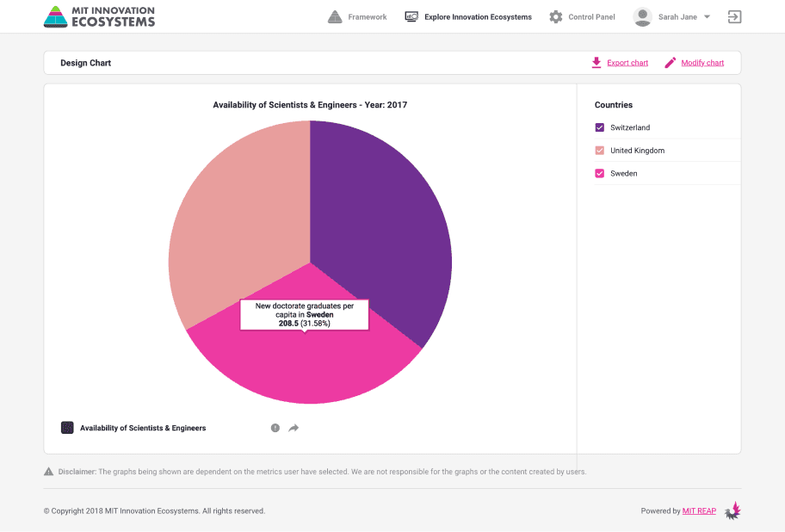Screen dimensions: 785x532
Task: Expand the Sarah Jane dropdown arrow
Action: pyautogui.click(x=707, y=17)
